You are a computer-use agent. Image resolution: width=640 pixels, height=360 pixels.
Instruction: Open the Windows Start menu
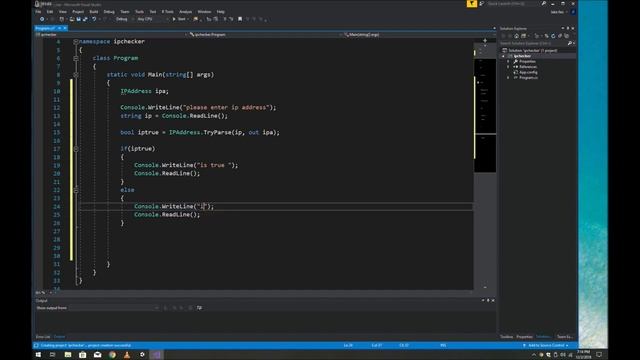38,355
